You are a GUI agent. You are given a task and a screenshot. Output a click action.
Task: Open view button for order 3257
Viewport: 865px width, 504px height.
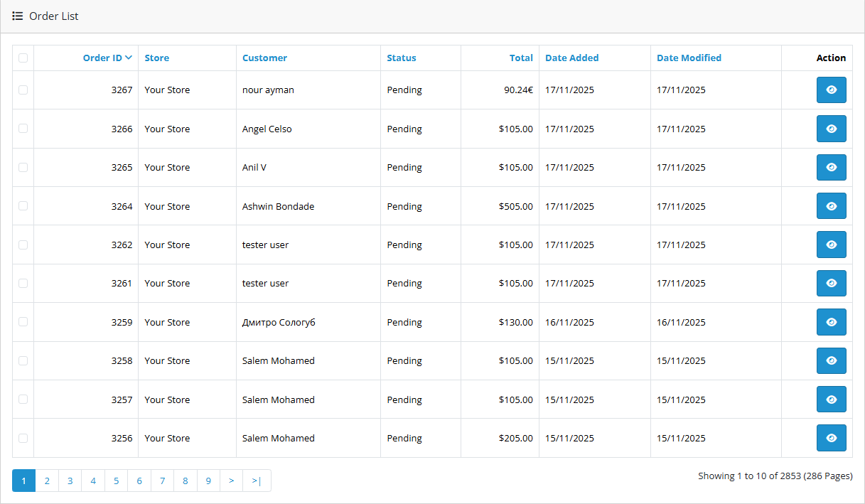pos(831,400)
